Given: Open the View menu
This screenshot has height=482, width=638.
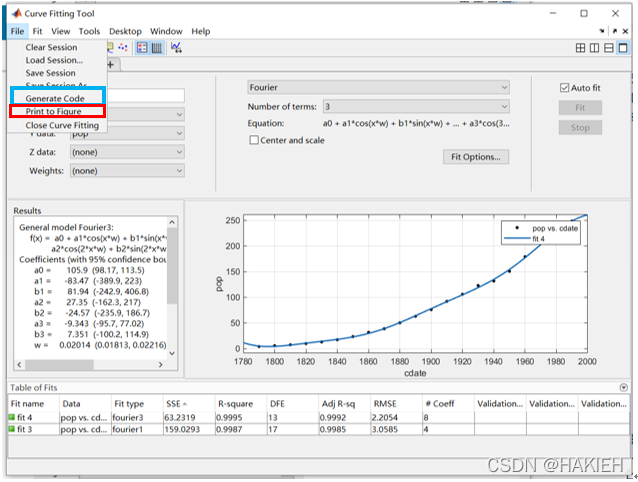Looking at the screenshot, I should click(61, 31).
